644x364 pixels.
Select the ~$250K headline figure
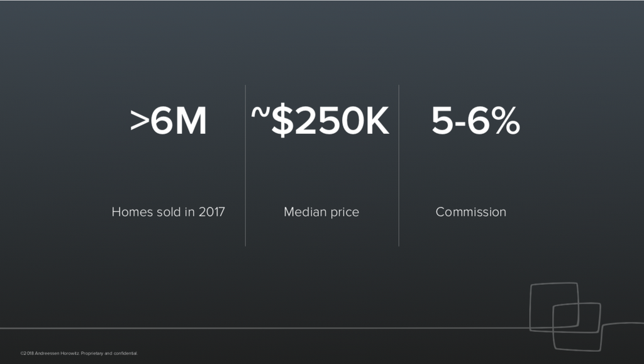pos(321,121)
